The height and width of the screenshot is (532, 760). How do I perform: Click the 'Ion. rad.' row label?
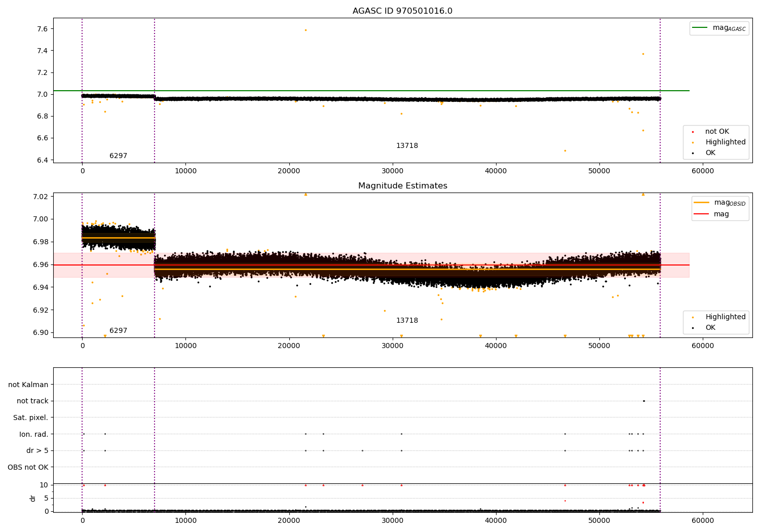pos(34,434)
